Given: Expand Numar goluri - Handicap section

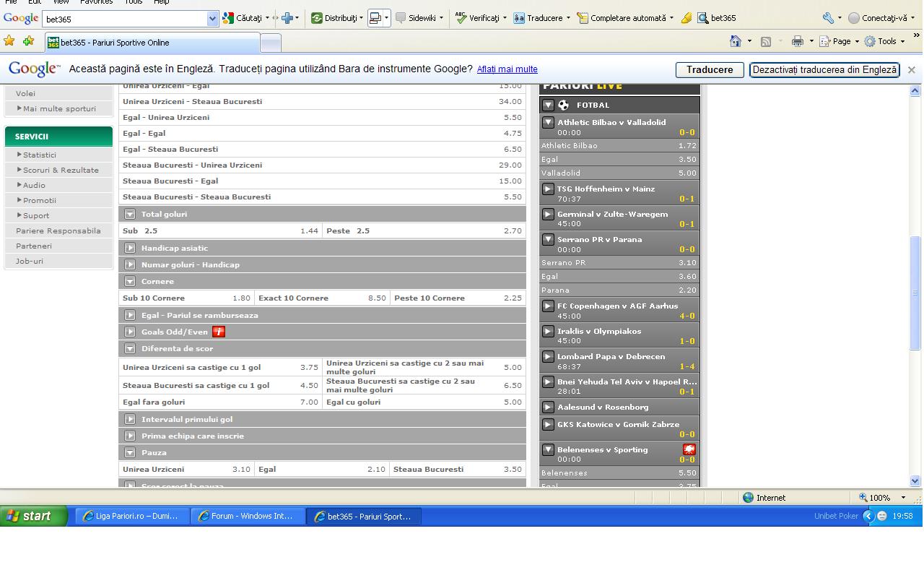Looking at the screenshot, I should [130, 264].
